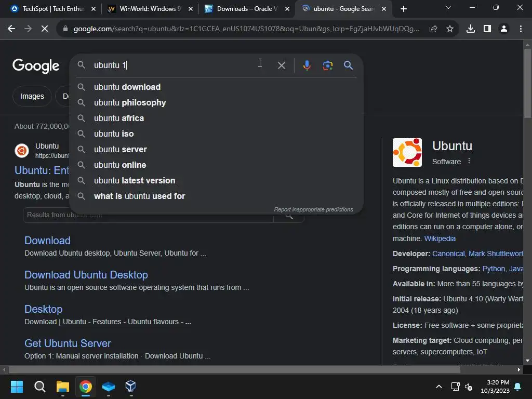
Task: Go back to previous page
Action: tap(11, 29)
